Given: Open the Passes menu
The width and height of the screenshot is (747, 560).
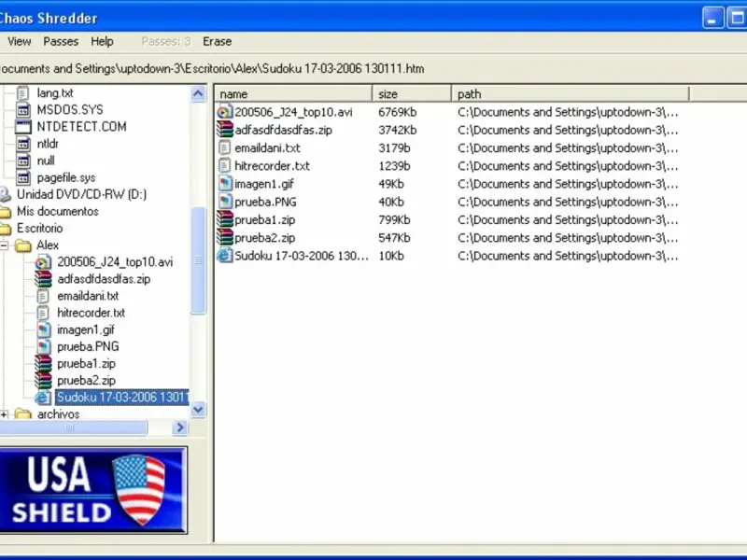Looking at the screenshot, I should [x=61, y=41].
